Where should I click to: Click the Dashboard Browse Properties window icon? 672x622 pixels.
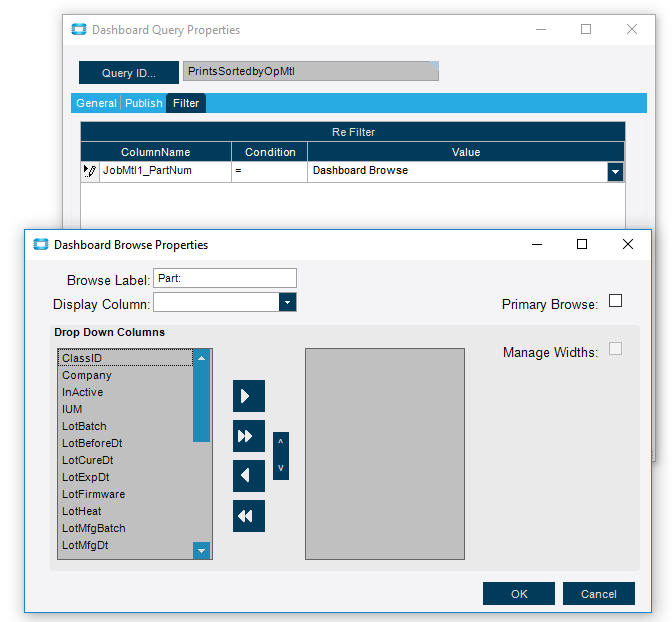click(x=41, y=244)
